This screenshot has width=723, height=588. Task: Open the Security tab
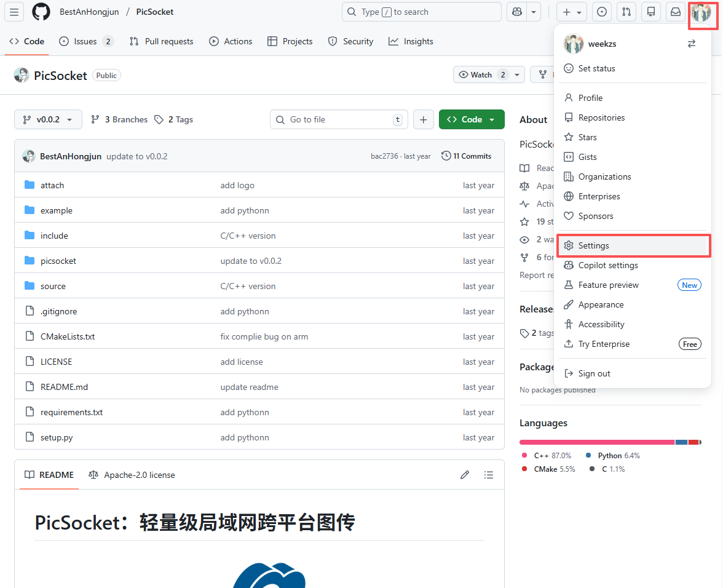click(x=350, y=41)
